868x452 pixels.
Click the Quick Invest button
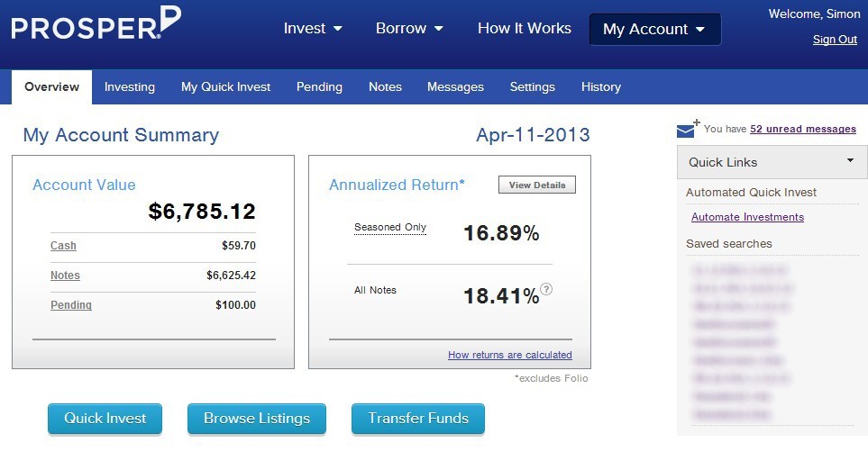pos(105,419)
